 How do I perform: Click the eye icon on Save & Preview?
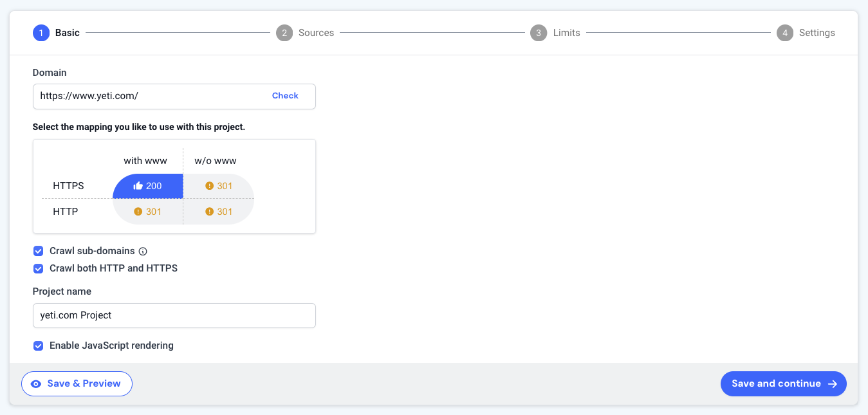click(37, 383)
